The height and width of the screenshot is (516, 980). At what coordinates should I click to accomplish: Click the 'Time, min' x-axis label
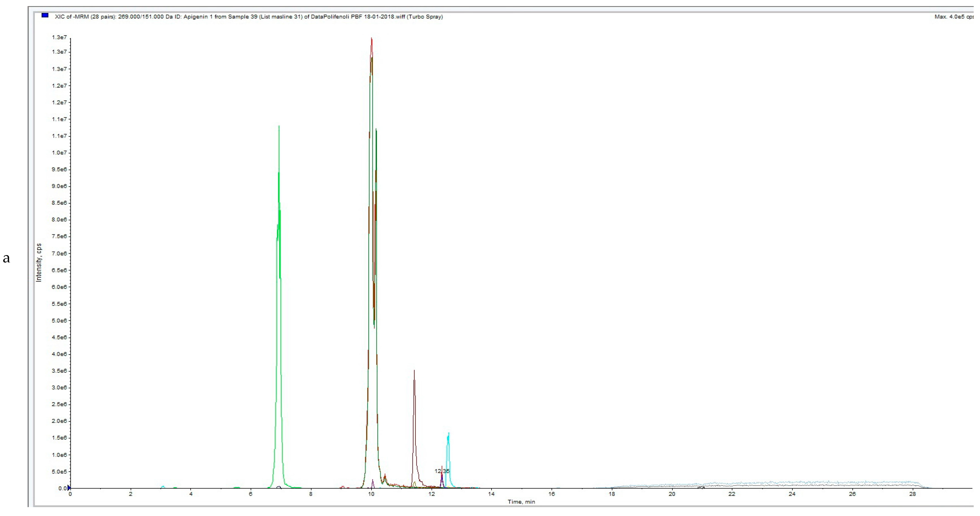[521, 502]
